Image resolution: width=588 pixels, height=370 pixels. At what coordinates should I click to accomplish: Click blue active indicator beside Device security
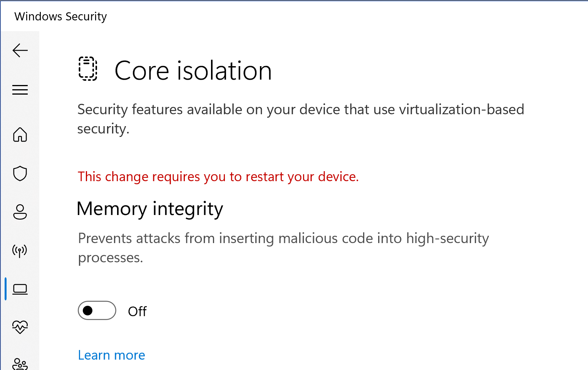coord(6,289)
